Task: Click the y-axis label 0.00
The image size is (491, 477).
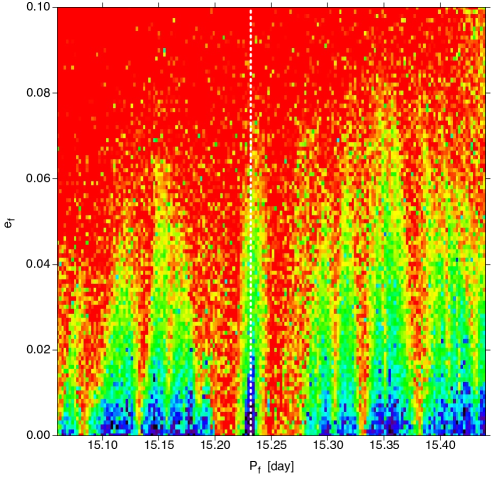Action: pyautogui.click(x=38, y=435)
